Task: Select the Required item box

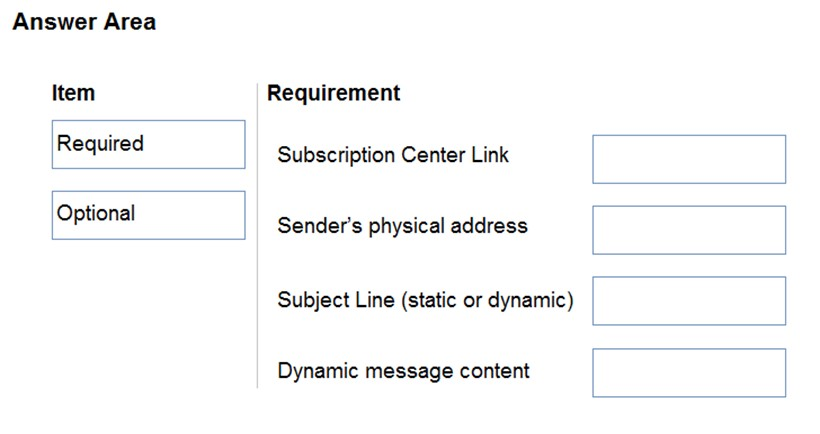Action: coord(149,144)
